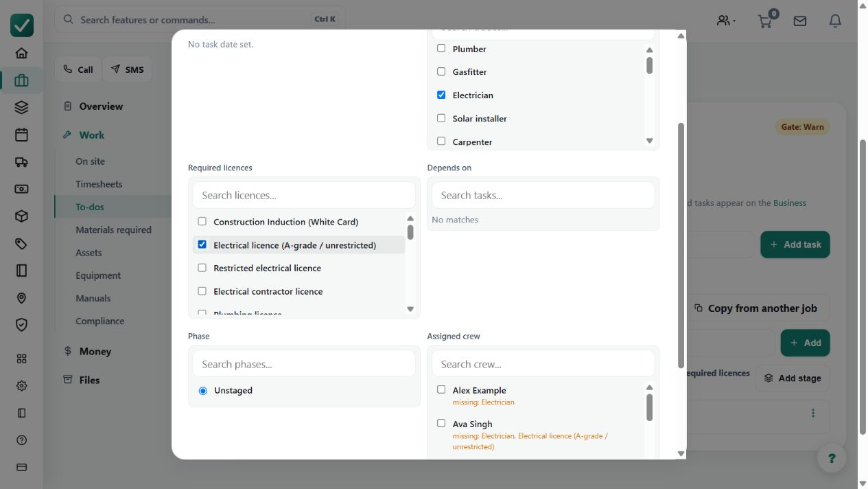Open the help circle icon in sidebar

(x=21, y=440)
